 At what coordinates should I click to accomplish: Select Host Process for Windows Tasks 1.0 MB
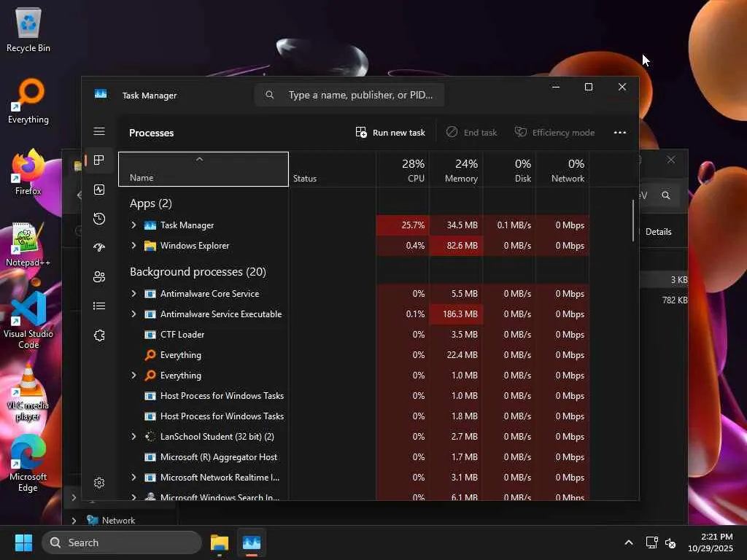click(x=354, y=396)
